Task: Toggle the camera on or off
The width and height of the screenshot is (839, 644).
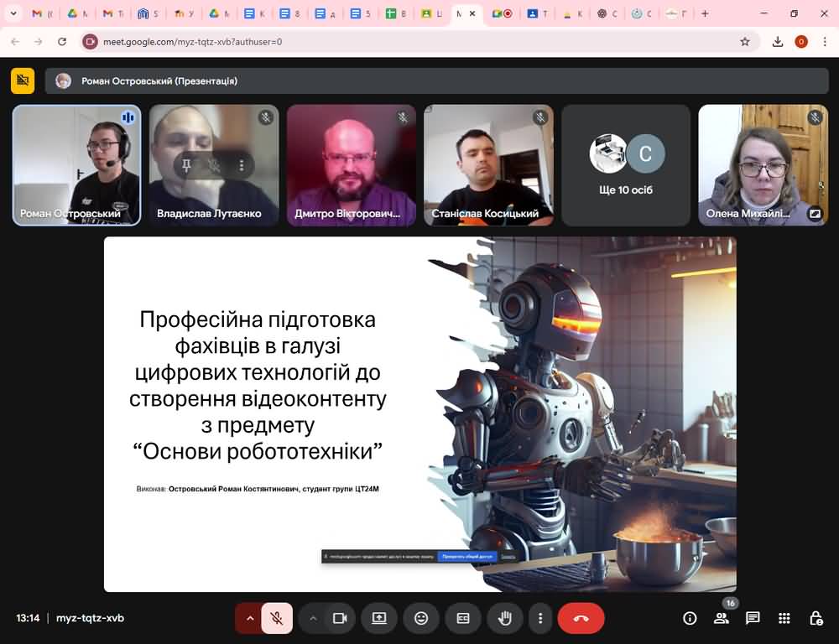Action: (340, 618)
